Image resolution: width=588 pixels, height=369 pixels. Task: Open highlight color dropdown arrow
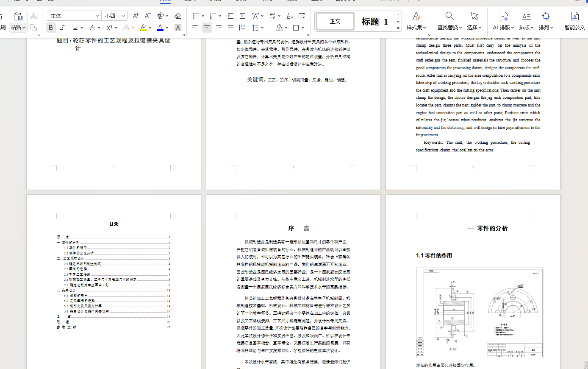click(x=150, y=28)
